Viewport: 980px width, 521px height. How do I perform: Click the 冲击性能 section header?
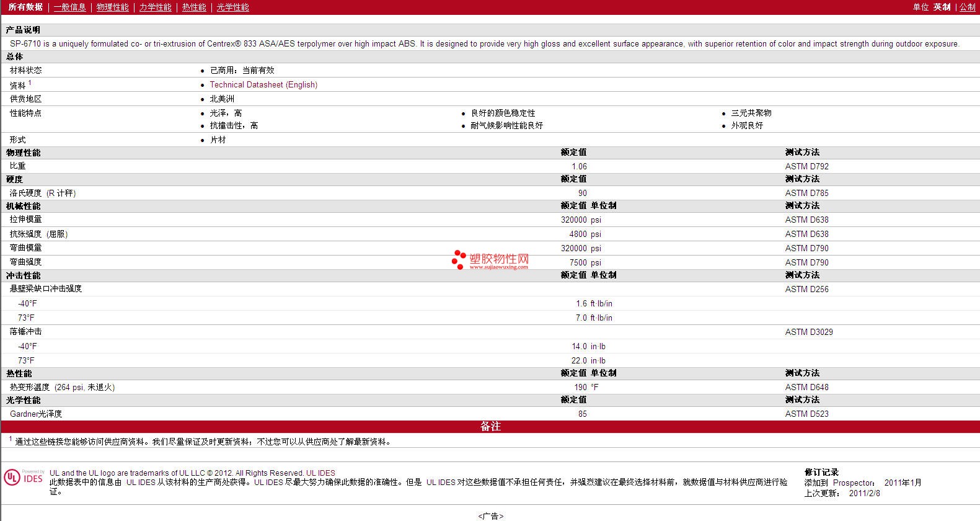(x=23, y=276)
